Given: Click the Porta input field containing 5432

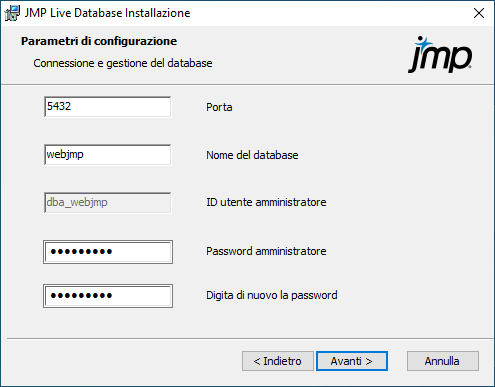Looking at the screenshot, I should 108,107.
